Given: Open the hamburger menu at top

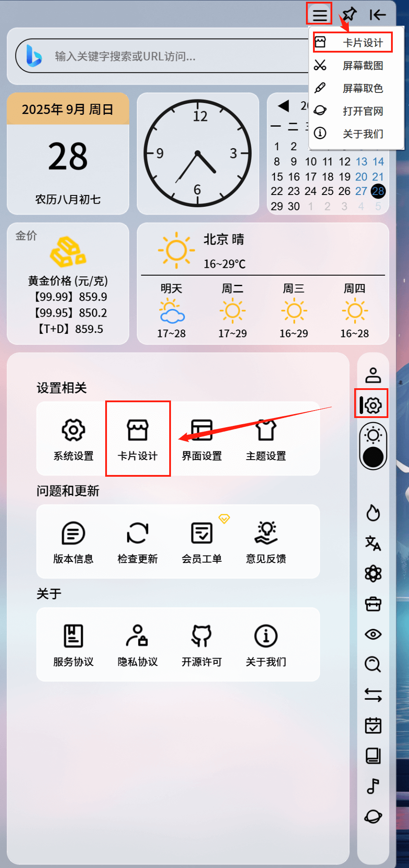Looking at the screenshot, I should pyautogui.click(x=320, y=15).
